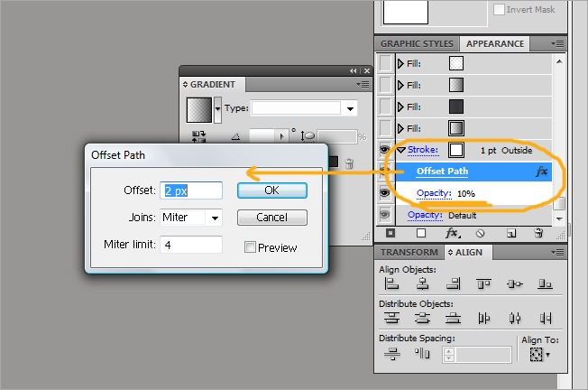
Task: Click the Duplicate Selected Item icon in Appearance panel
Action: (x=510, y=234)
